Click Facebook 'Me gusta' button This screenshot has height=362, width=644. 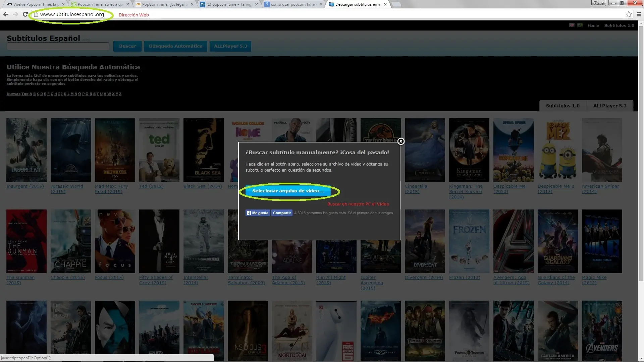[x=257, y=213]
